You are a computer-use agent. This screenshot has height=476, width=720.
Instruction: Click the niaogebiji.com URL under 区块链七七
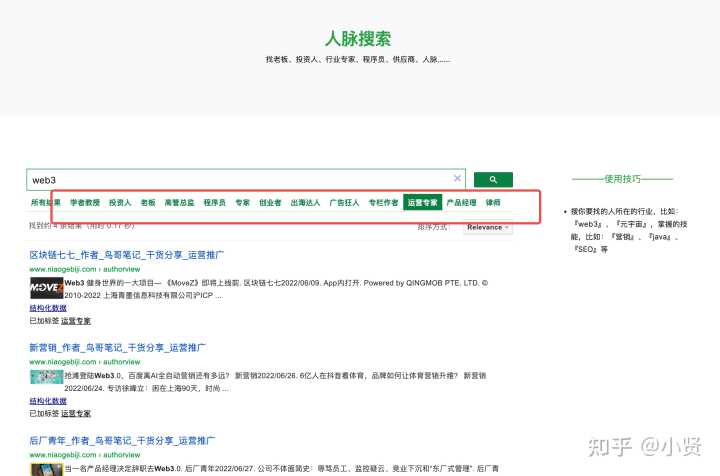click(x=84, y=269)
